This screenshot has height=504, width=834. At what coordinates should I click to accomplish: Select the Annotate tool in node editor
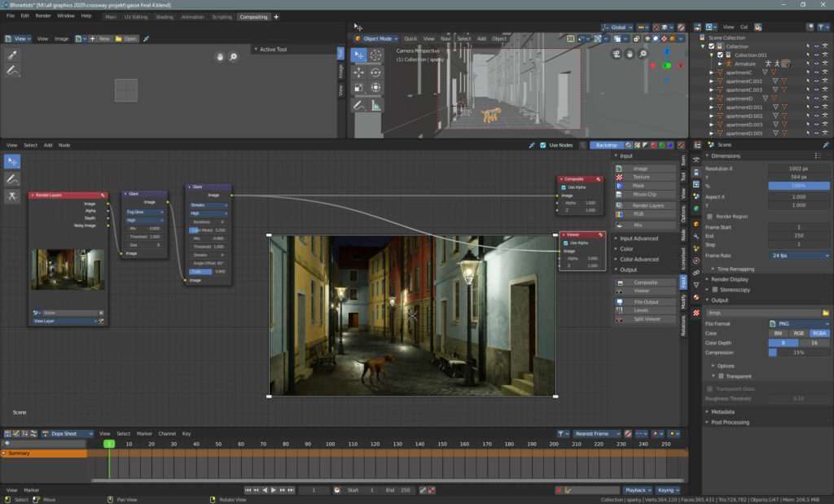[x=12, y=178]
